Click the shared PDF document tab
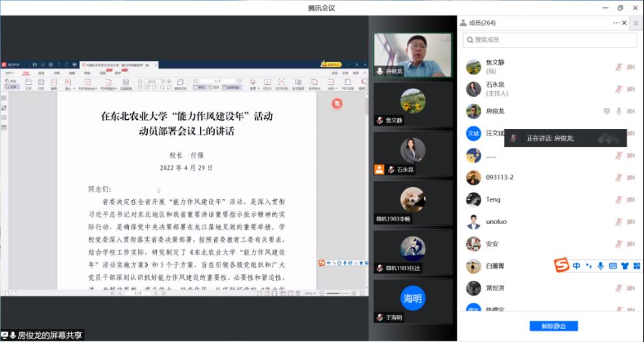644x342 pixels. pyautogui.click(x=119, y=65)
